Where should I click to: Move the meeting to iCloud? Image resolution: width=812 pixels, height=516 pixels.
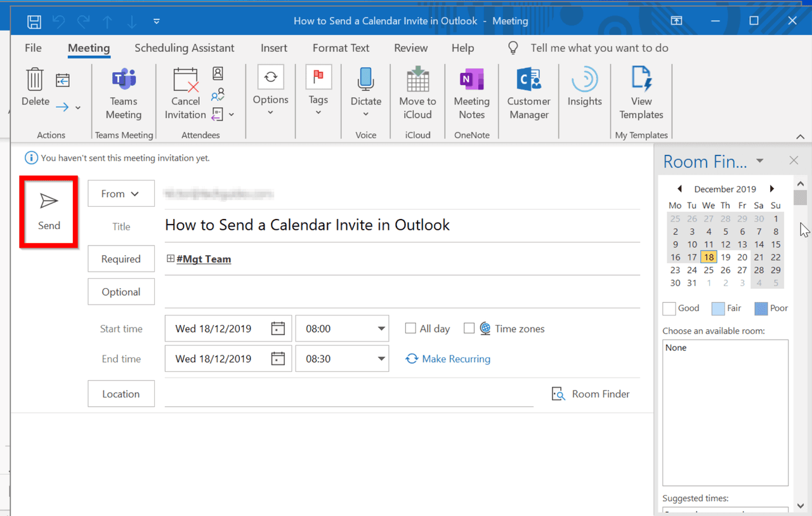pyautogui.click(x=417, y=94)
